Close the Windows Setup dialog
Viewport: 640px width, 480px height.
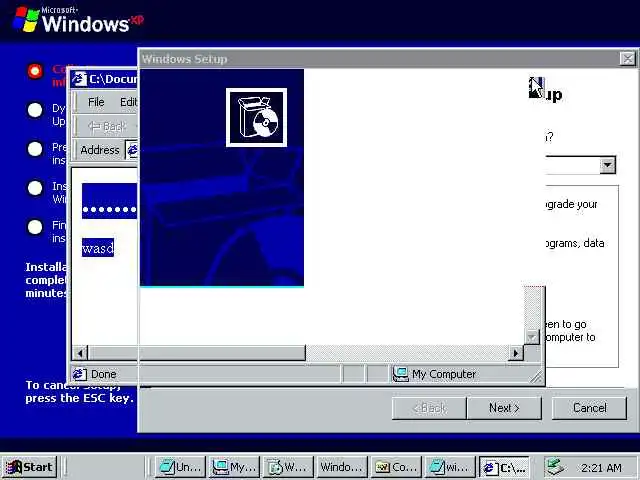(628, 59)
